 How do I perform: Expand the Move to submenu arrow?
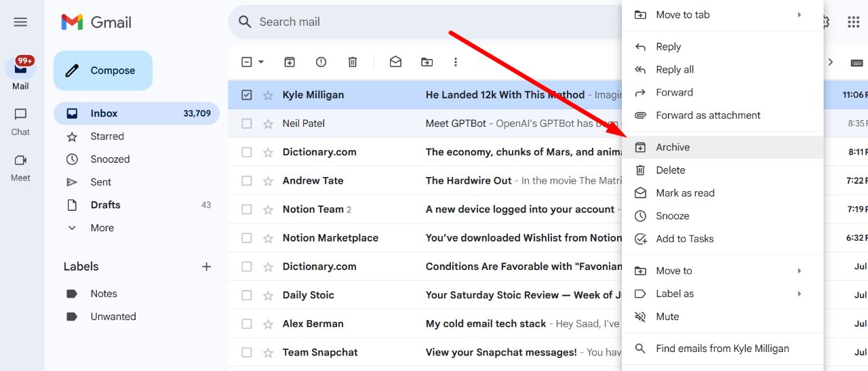pyautogui.click(x=800, y=271)
